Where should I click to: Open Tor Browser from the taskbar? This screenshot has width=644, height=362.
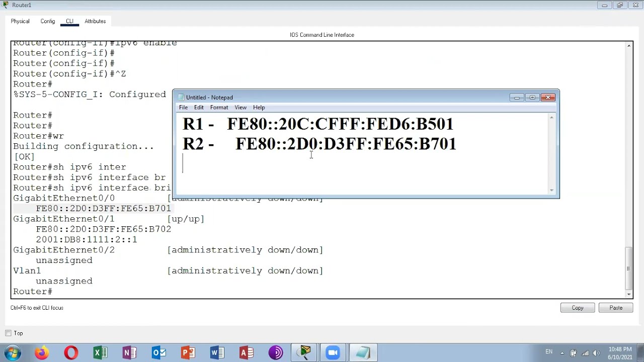[x=275, y=352]
